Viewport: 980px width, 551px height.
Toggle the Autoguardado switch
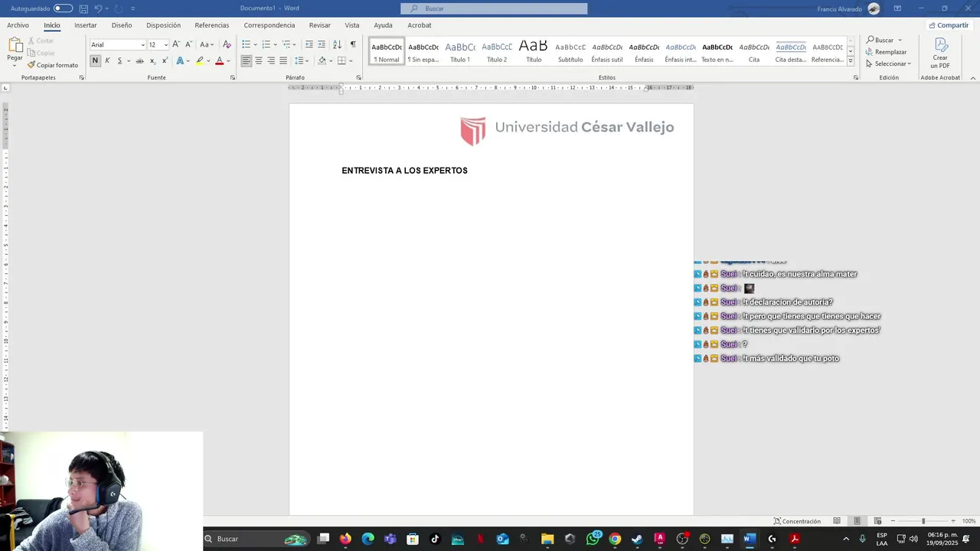63,8
